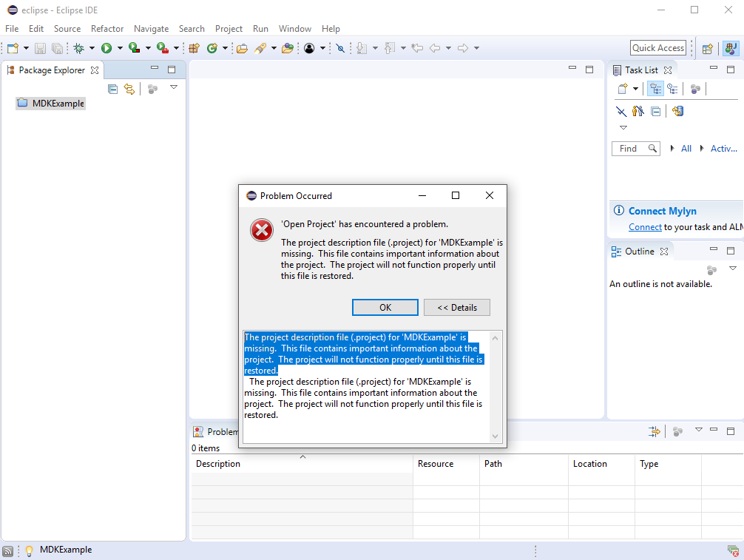Open the Project menu

pos(229,28)
